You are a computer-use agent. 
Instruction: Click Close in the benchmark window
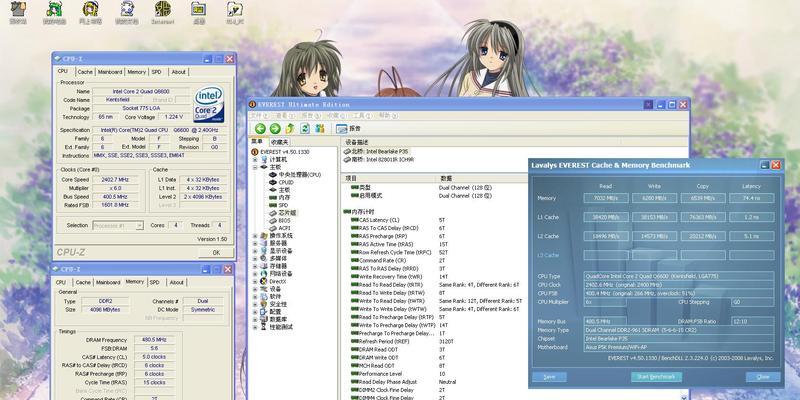(x=763, y=377)
